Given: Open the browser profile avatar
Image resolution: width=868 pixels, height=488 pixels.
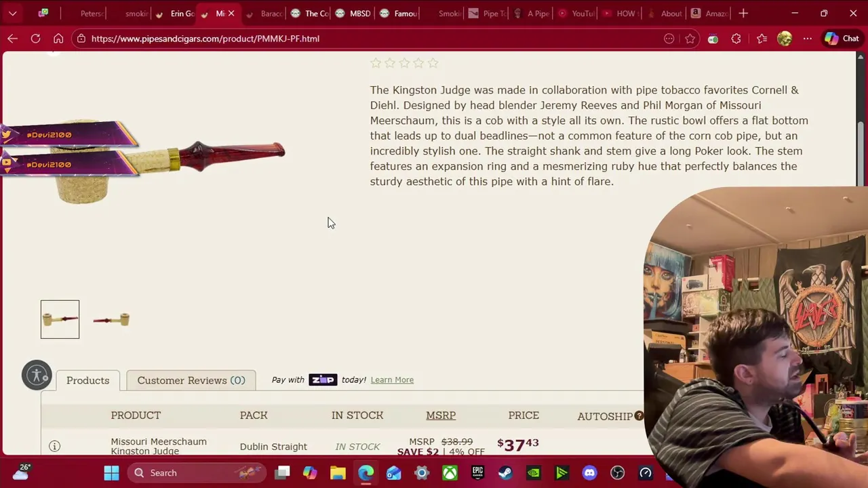Looking at the screenshot, I should [785, 39].
